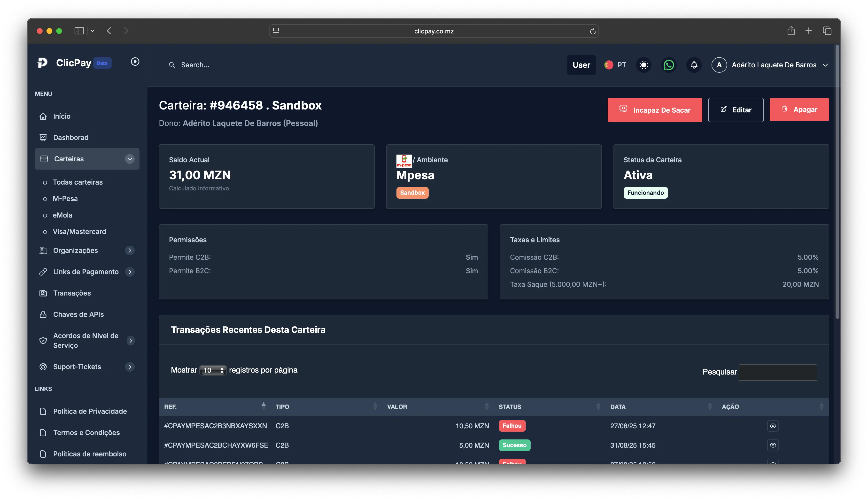Image resolution: width=868 pixels, height=500 pixels.
Task: Open Política de Privacidade link
Action: tap(90, 411)
